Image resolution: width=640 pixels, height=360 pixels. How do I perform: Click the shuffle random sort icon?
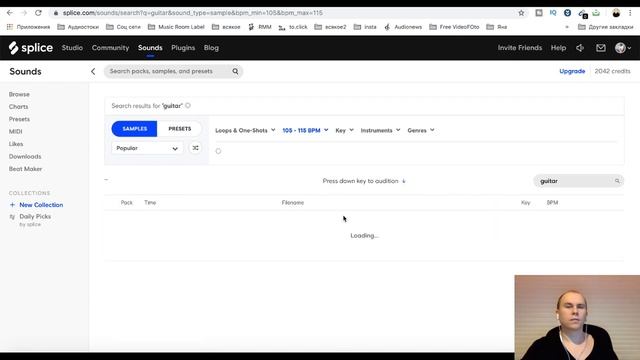click(196, 148)
